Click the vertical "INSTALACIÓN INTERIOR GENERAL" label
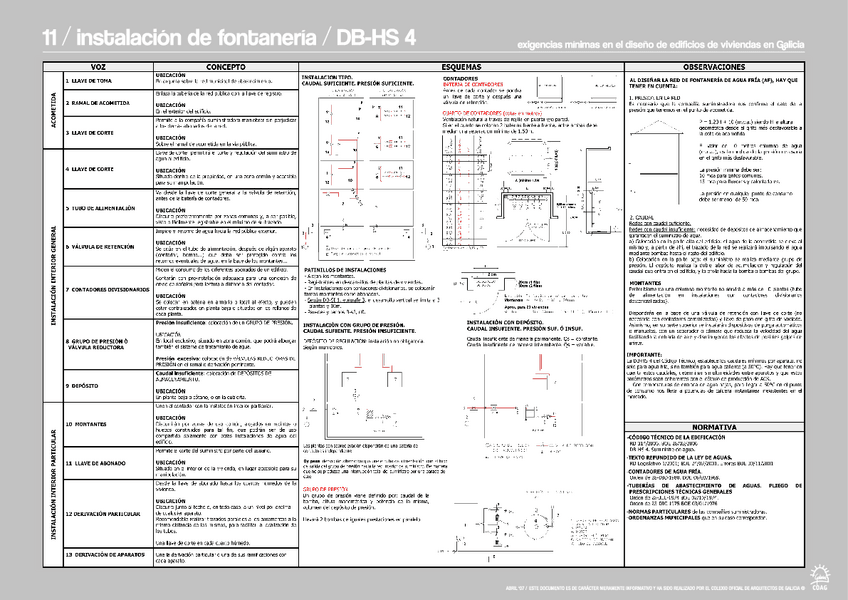 pyautogui.click(x=53, y=275)
